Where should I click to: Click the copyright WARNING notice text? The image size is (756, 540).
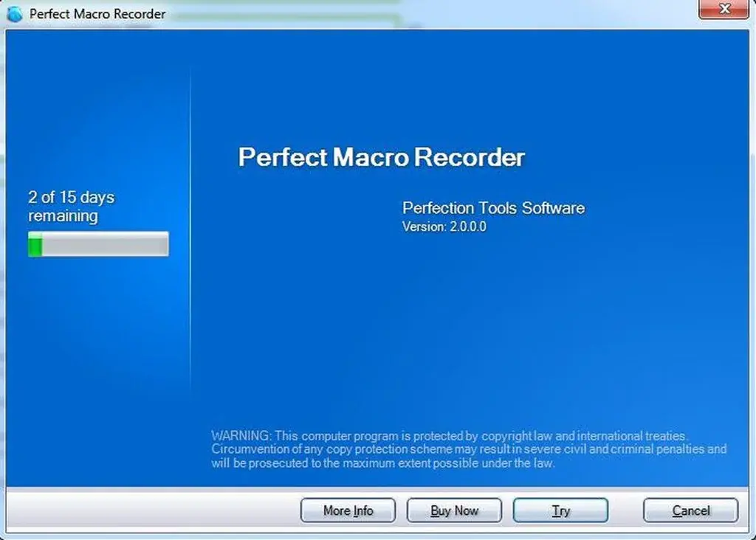(x=469, y=449)
